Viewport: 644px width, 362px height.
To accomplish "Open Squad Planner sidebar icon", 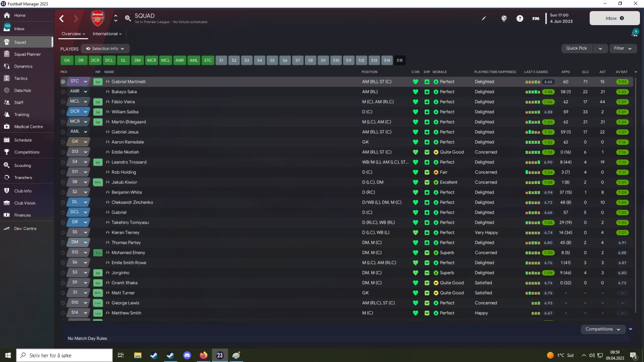I will pos(7,54).
